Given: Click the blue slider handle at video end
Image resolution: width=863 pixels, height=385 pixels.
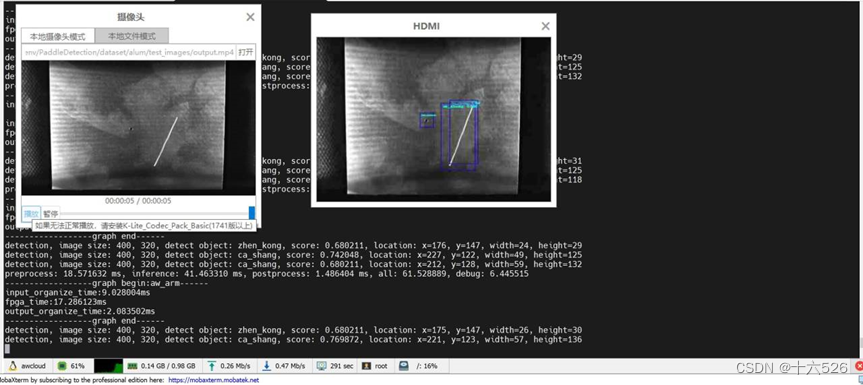Looking at the screenshot, I should point(252,213).
